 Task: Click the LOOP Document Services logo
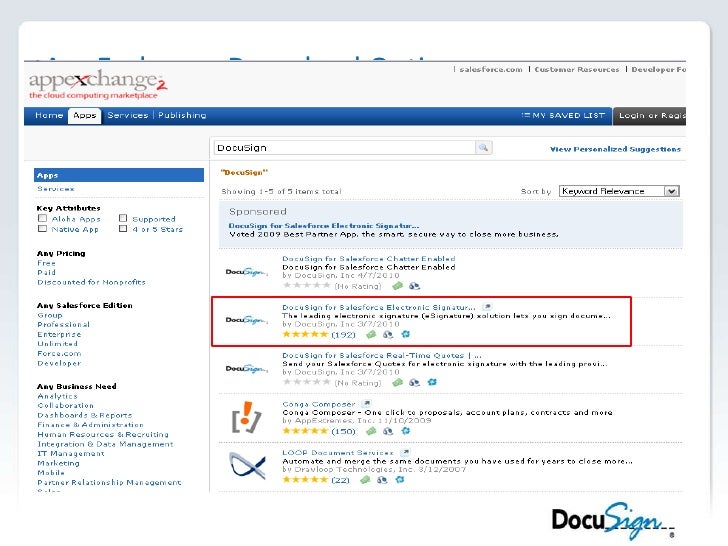247,466
